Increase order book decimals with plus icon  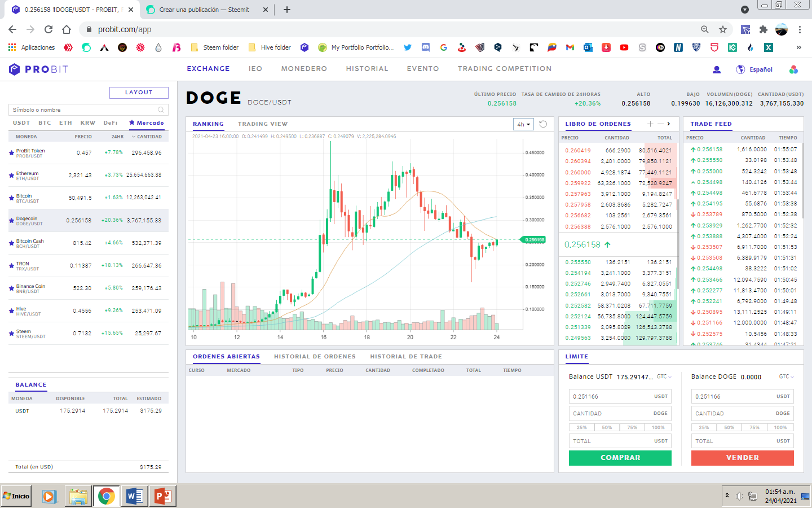650,124
